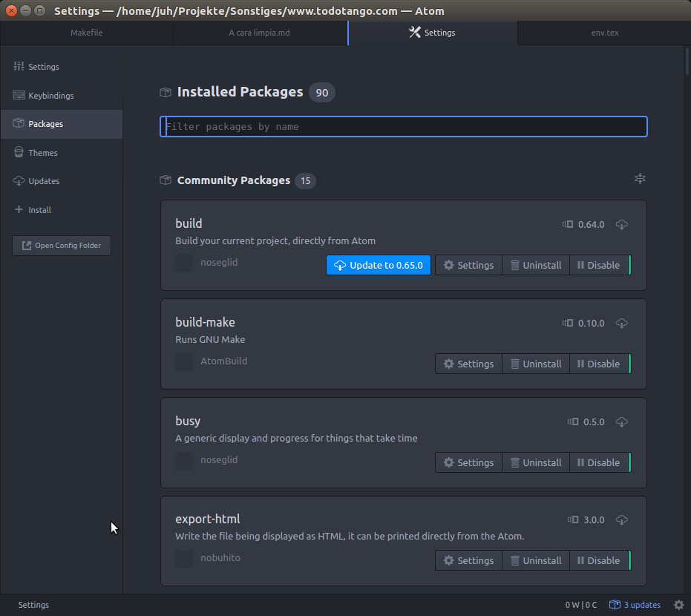The height and width of the screenshot is (616, 691).
Task: Click the Open Config Folder button
Action: point(62,246)
